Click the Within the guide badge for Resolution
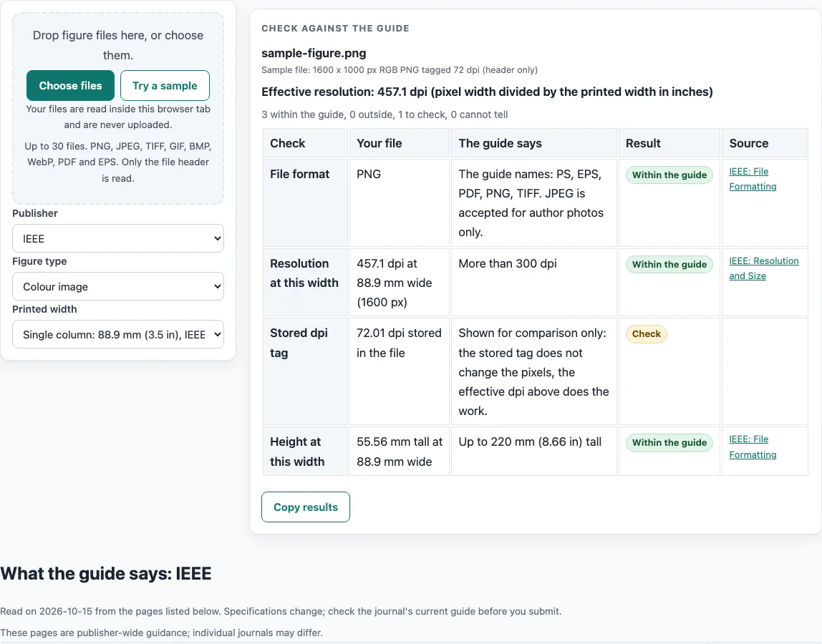The width and height of the screenshot is (822, 644). (x=669, y=265)
